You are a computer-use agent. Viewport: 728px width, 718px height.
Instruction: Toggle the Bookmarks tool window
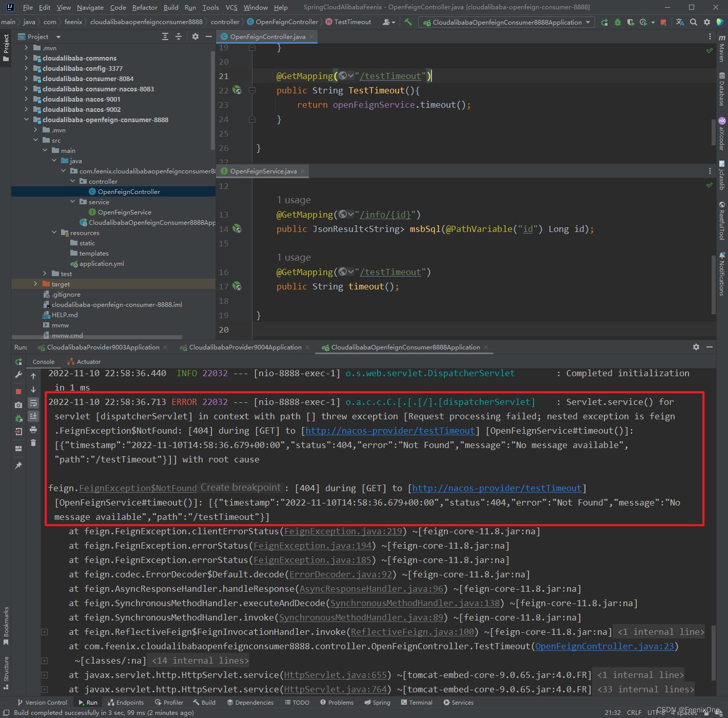[x=6, y=626]
